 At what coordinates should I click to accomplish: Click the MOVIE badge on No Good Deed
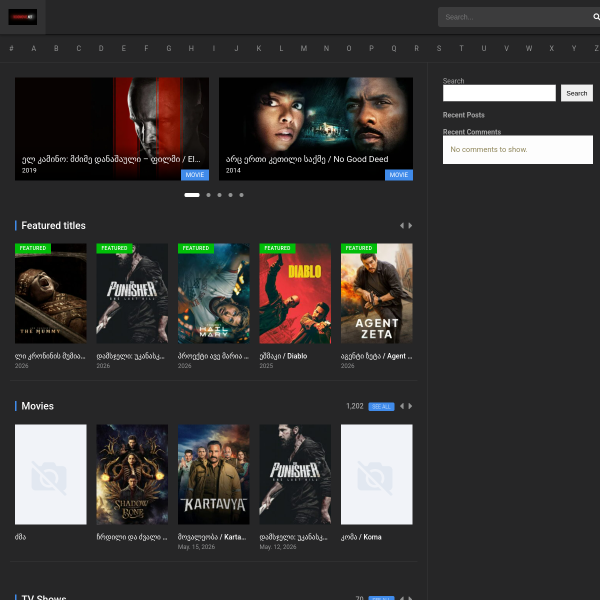(x=399, y=175)
